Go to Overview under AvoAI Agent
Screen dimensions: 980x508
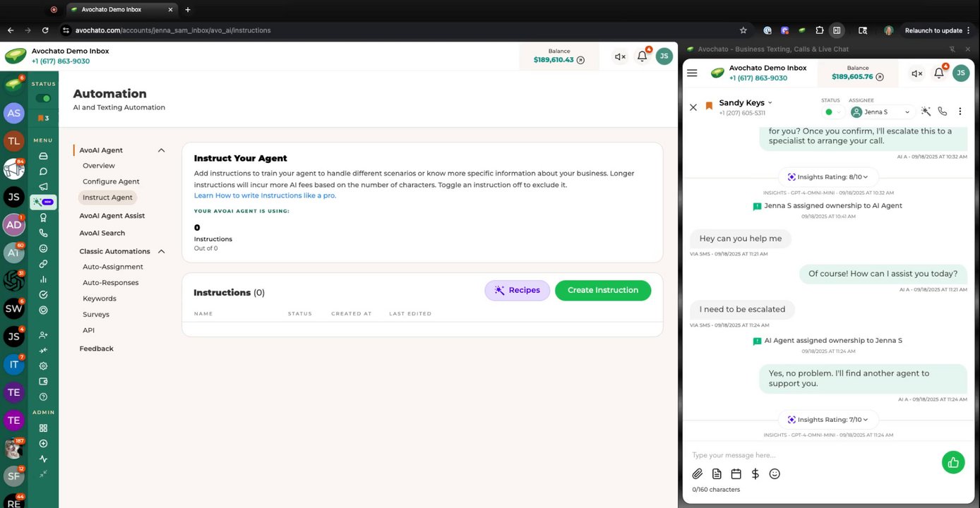point(99,166)
